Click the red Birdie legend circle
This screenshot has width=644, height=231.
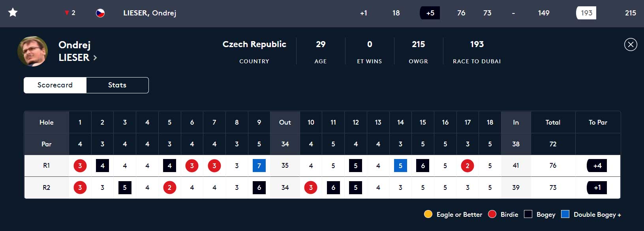pos(492,214)
